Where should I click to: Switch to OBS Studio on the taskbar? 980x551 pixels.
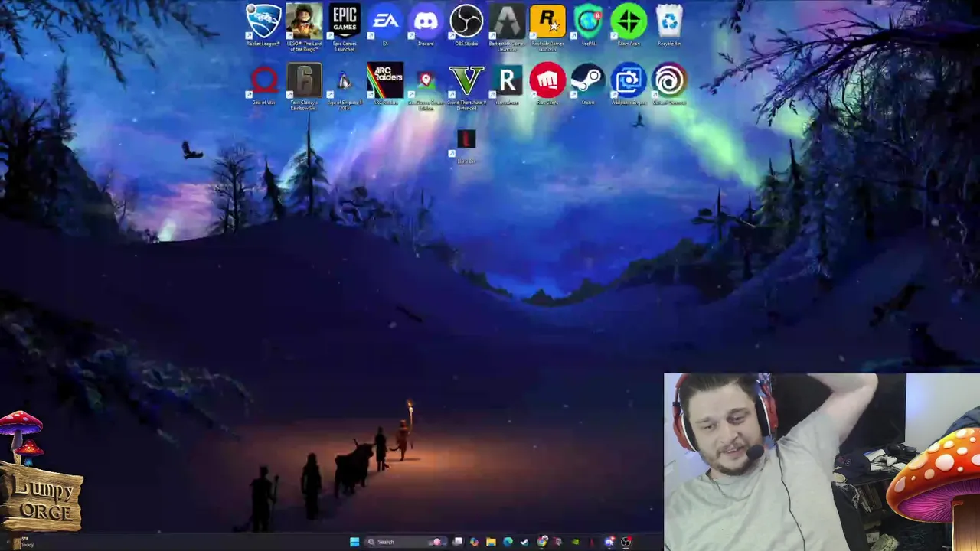(626, 542)
